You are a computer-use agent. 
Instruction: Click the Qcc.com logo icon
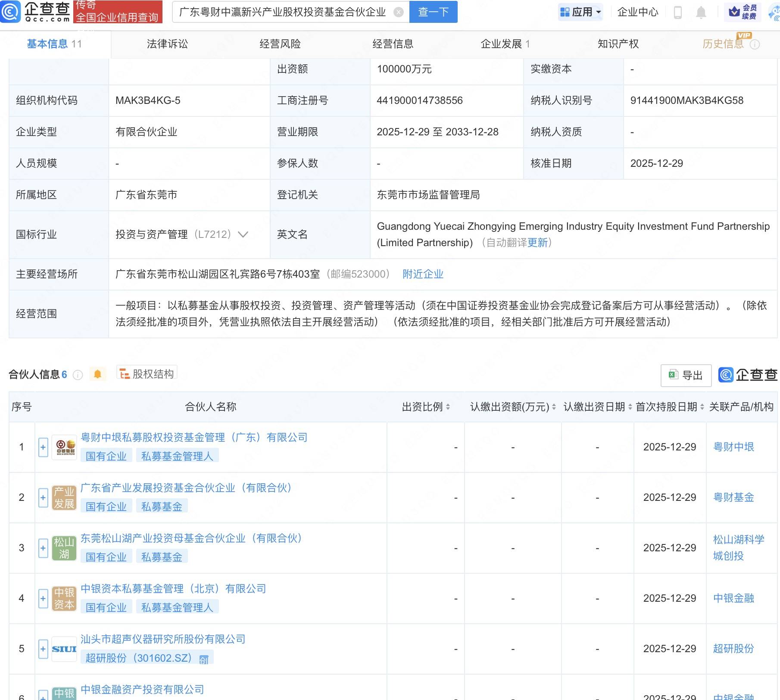click(10, 12)
